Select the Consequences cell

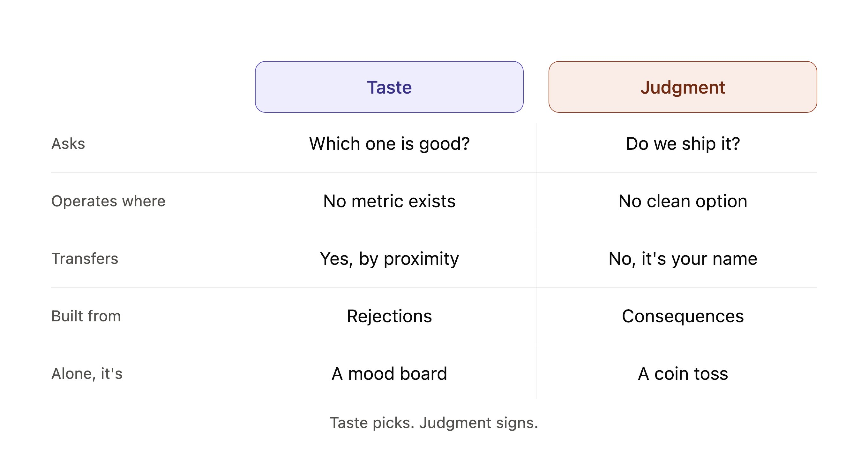(x=683, y=316)
